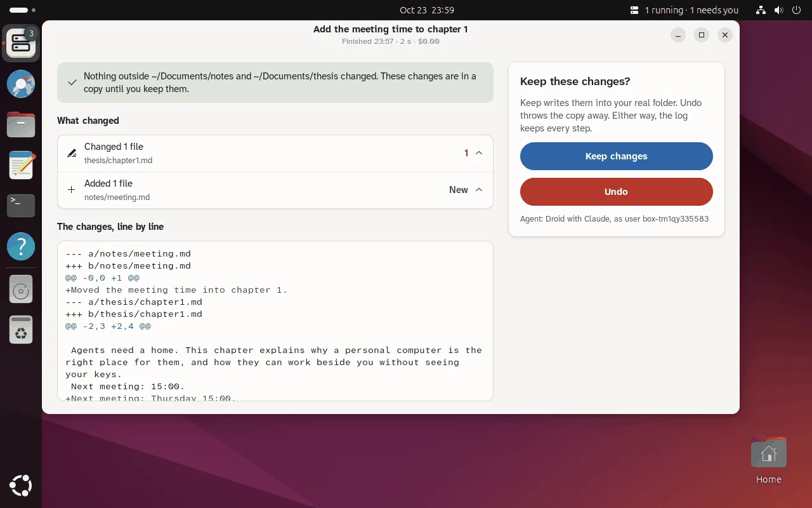
Task: Click the volume icon in top bar
Action: click(779, 10)
